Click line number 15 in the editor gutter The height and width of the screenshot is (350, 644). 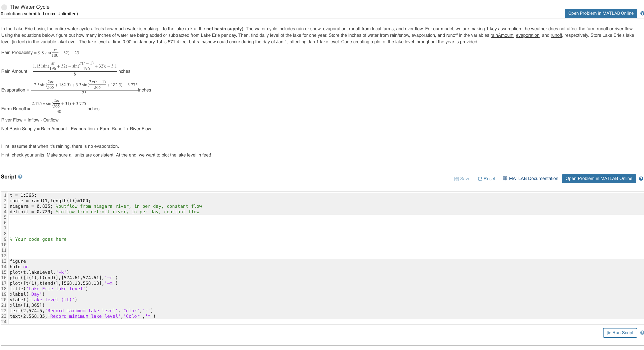(4, 272)
